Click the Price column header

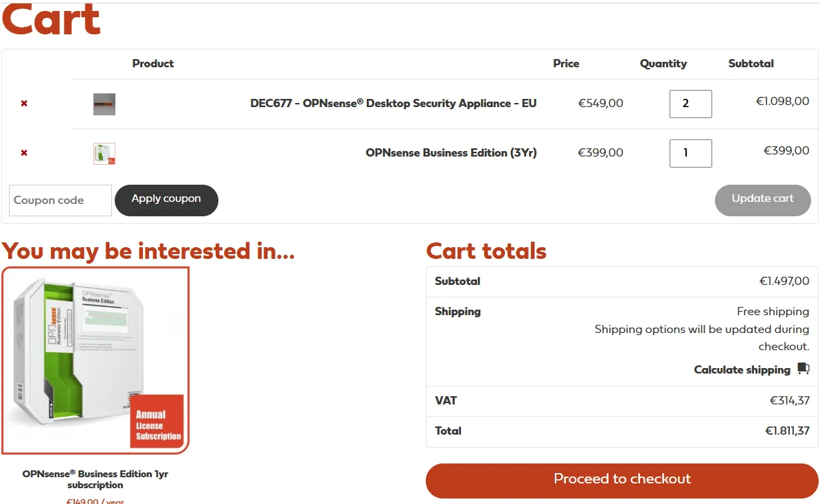tap(567, 64)
